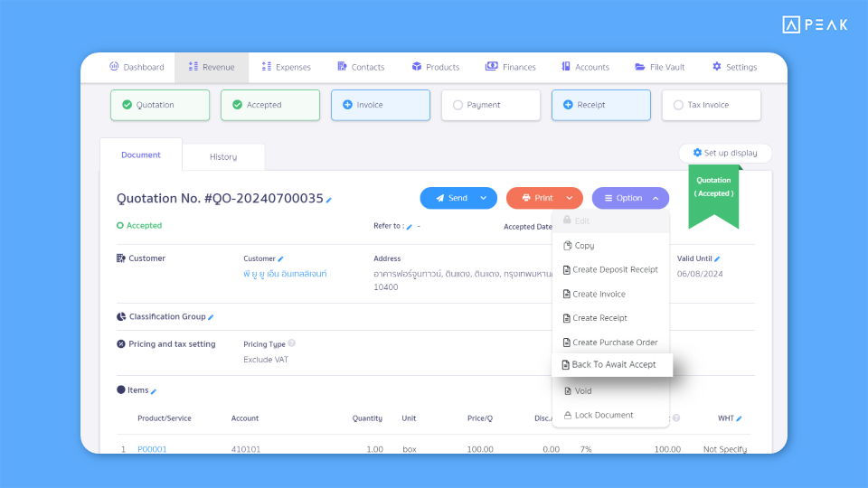Collapse the Option menu chevron
Screen dimensions: 868x488
[656, 198]
